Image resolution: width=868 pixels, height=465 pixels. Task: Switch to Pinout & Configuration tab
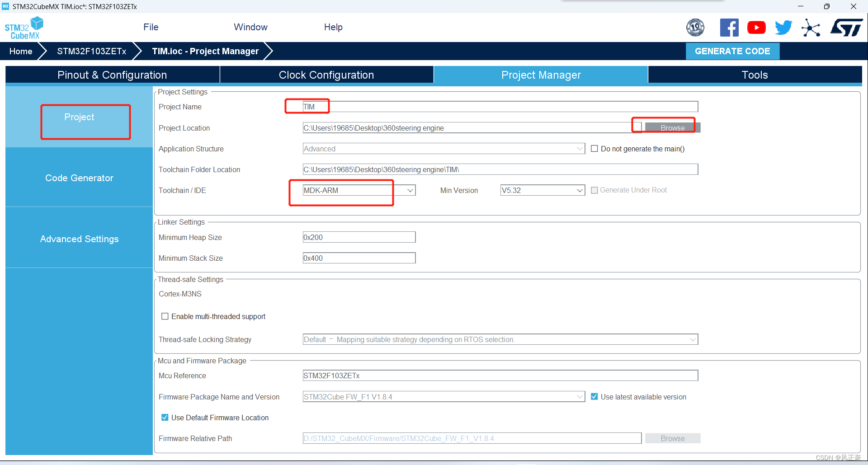coord(112,75)
